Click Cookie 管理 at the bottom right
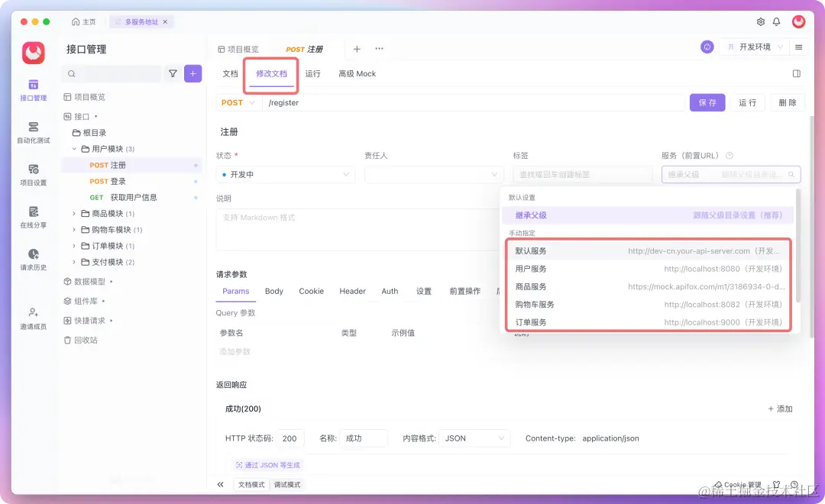The image size is (825, 504). pyautogui.click(x=739, y=484)
